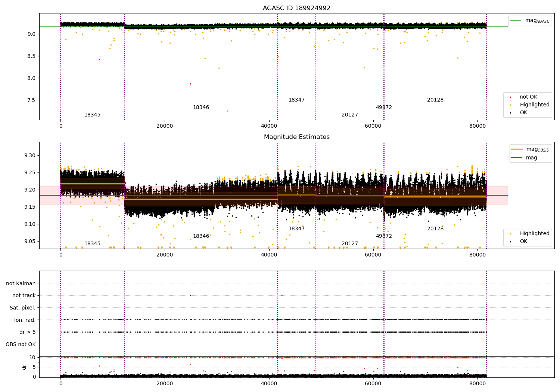Select the mag AGASC legend entry label
560x392 pixels.
click(537, 21)
